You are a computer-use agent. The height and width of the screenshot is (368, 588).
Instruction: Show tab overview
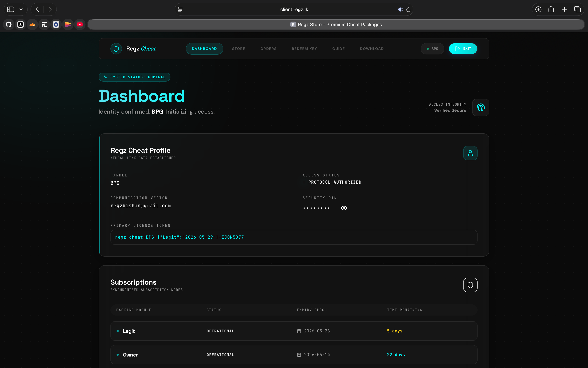(x=578, y=10)
